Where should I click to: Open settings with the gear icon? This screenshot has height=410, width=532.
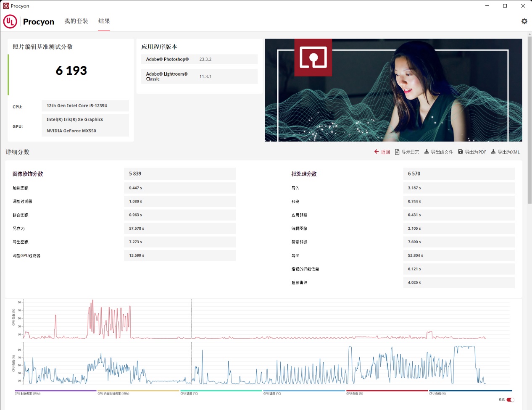[524, 21]
